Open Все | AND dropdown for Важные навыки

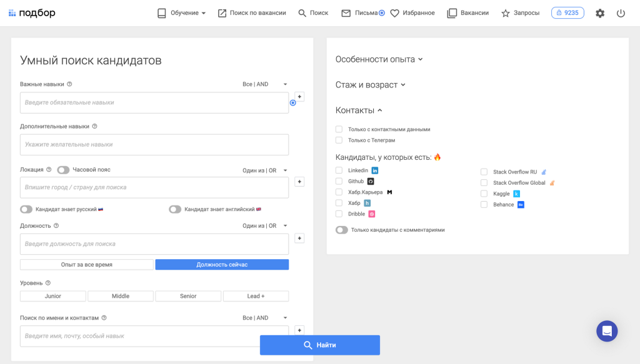pyautogui.click(x=265, y=84)
